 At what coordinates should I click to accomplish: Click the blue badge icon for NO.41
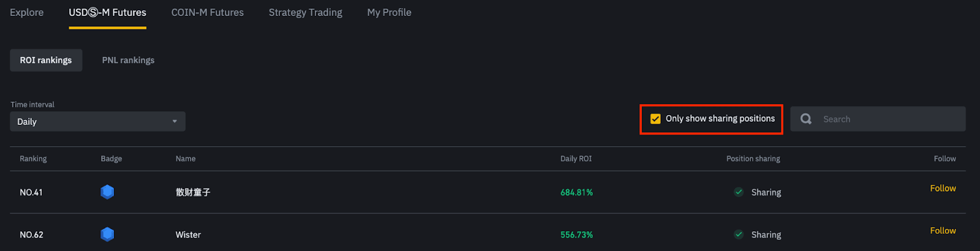tap(107, 192)
